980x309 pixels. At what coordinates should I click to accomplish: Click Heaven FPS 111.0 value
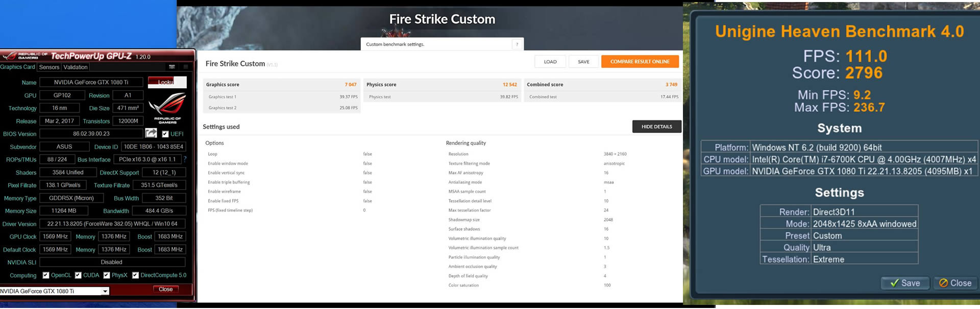866,56
